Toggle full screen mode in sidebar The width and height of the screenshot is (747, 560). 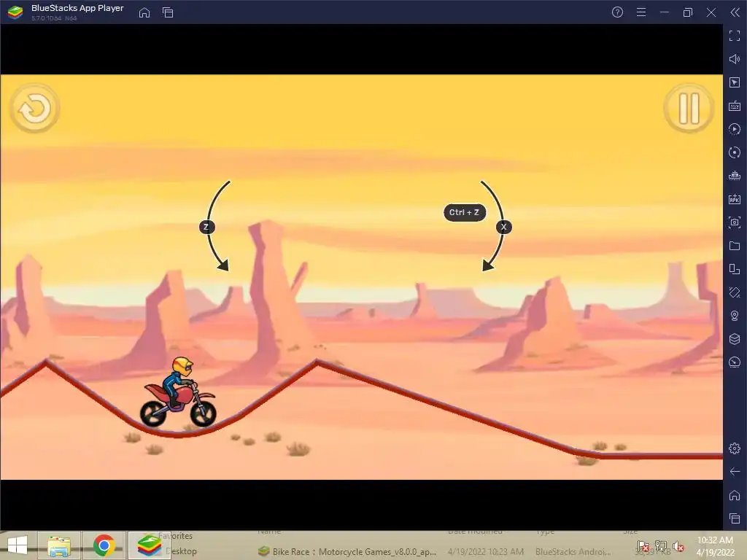coord(735,35)
